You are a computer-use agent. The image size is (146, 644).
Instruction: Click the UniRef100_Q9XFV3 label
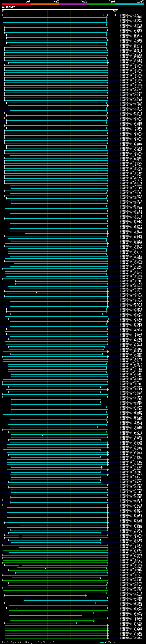point(131,233)
